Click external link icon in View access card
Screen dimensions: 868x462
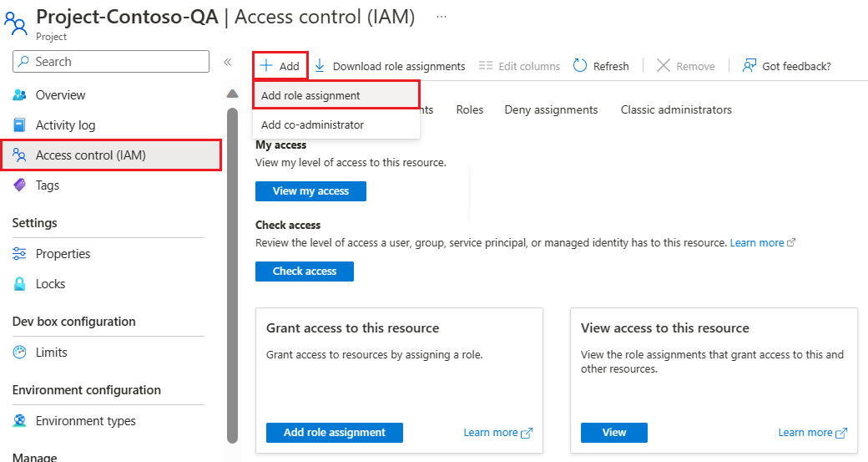(841, 433)
